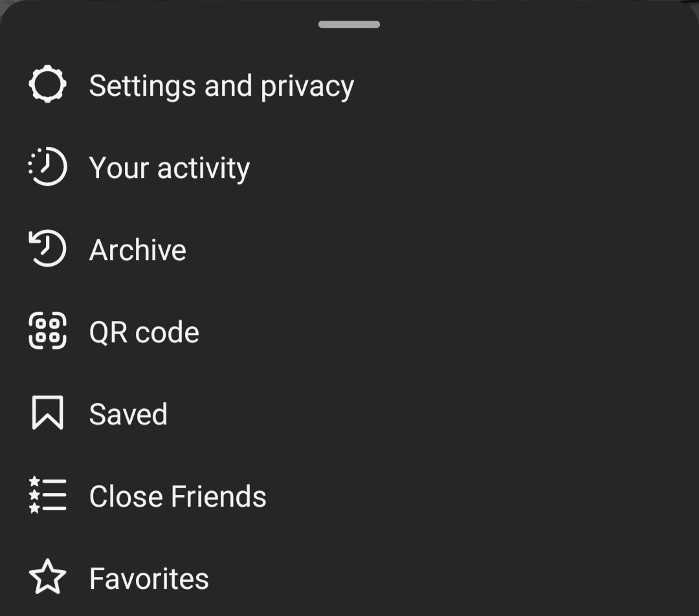This screenshot has height=616, width=699.
Task: Click the "Settings and privacy" text label
Action: (x=221, y=86)
